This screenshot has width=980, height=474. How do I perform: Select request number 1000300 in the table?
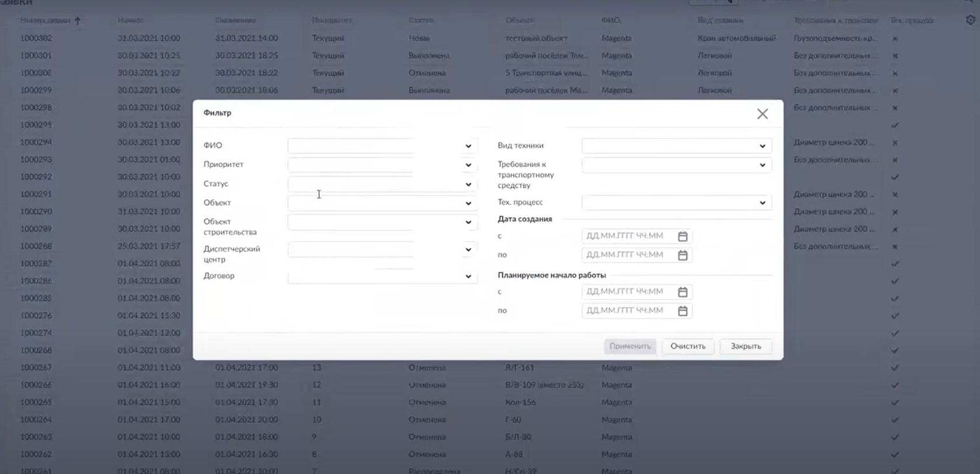pyautogui.click(x=36, y=73)
